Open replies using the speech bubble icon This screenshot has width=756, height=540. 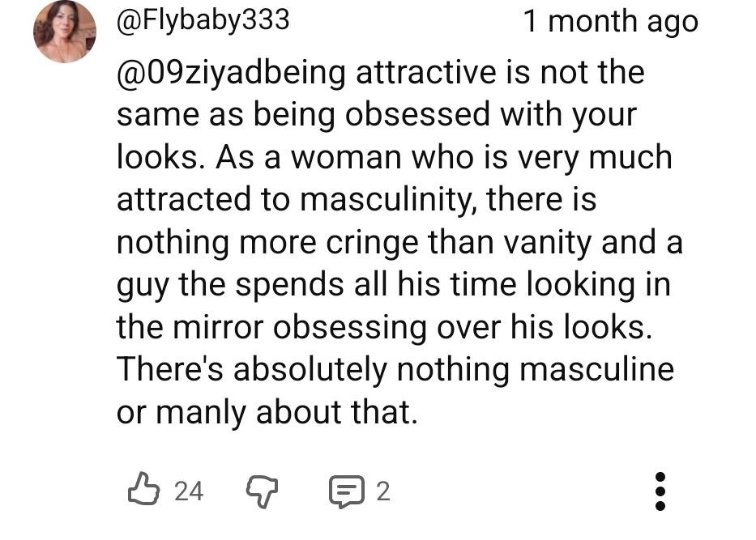tap(346, 491)
